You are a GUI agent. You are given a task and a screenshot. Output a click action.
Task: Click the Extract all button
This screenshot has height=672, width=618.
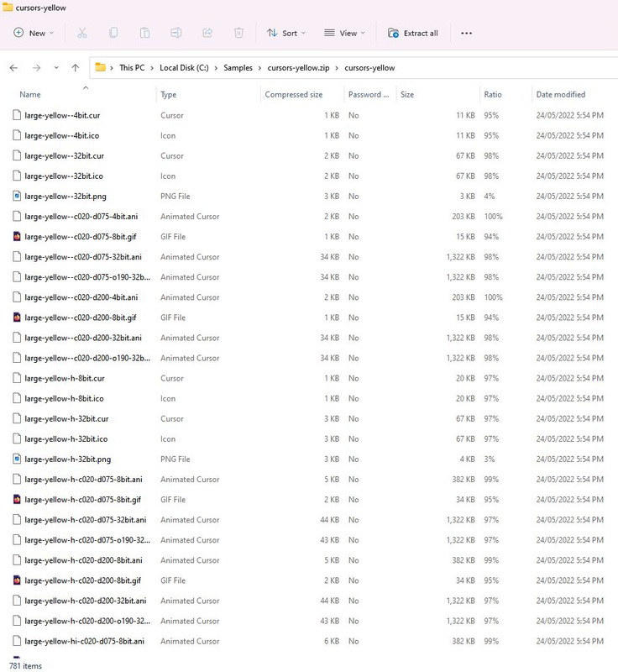tap(413, 33)
